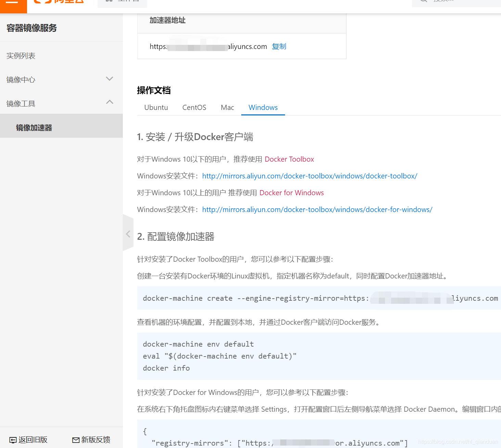Click the 加速器地址 header
Viewport: 501px width, 448px height.
pyautogui.click(x=168, y=21)
